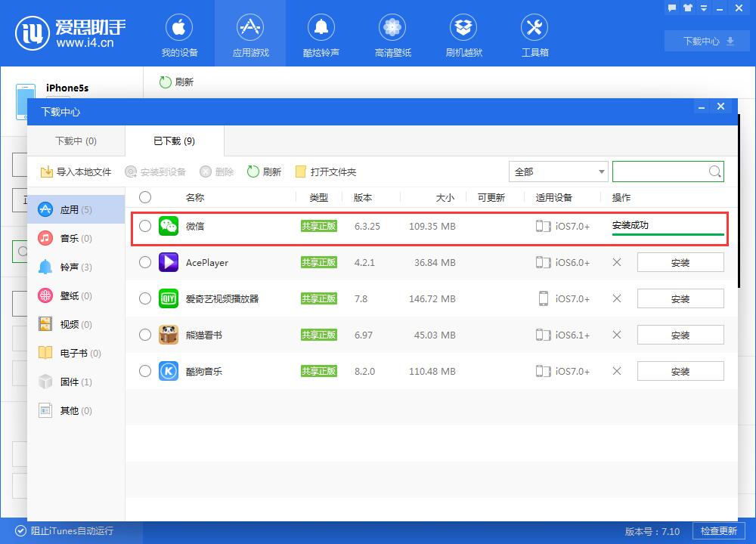Click inside the search input field
Image resolution: width=756 pixels, height=544 pixels.
point(661,172)
